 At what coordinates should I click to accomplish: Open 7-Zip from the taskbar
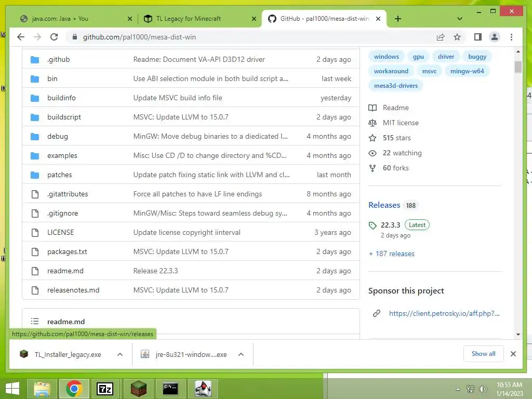pos(104,389)
